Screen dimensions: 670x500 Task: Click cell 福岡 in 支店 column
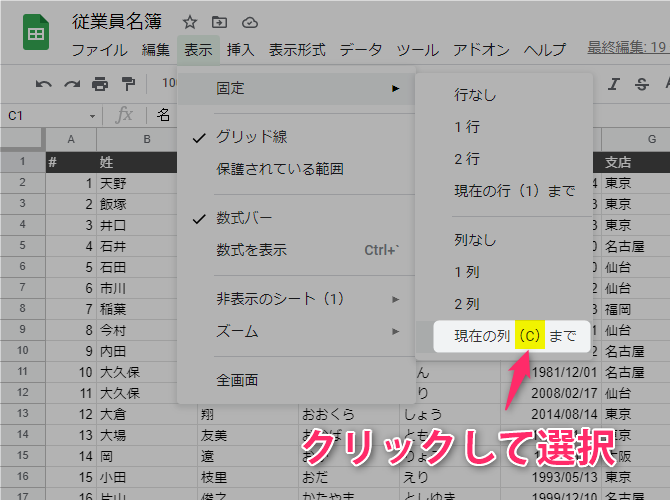coord(636,309)
